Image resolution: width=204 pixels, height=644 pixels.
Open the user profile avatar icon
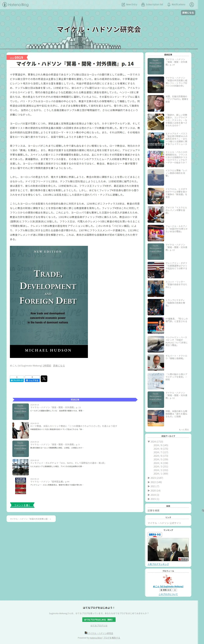192,4
